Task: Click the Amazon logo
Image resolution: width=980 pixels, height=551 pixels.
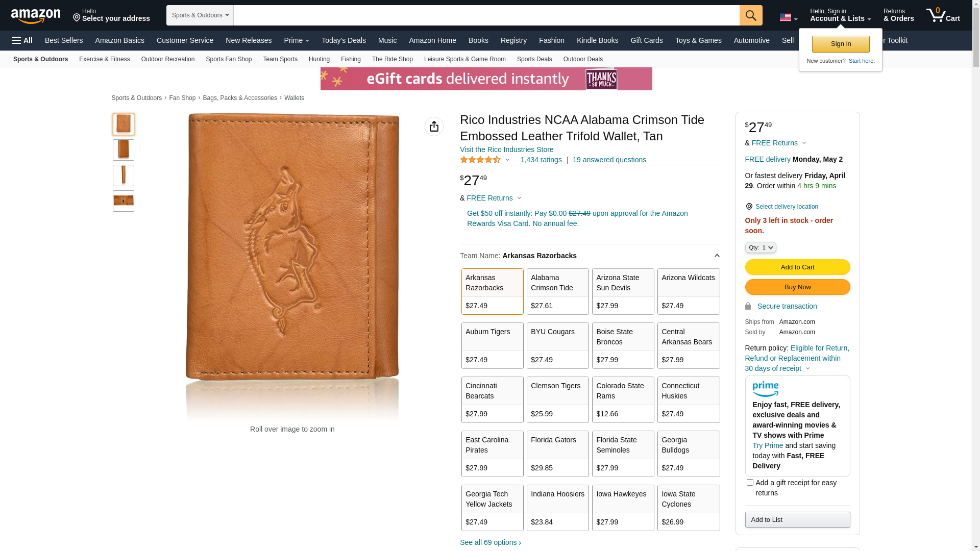Action: [36, 16]
